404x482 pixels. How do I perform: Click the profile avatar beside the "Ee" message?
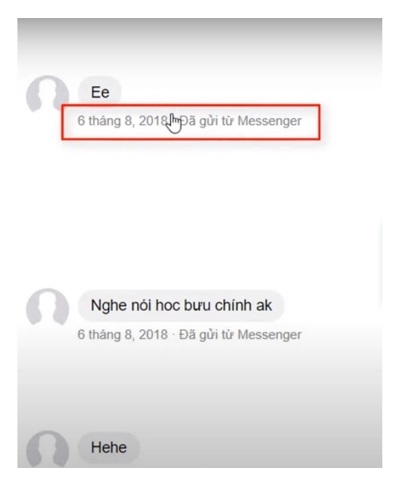pyautogui.click(x=48, y=95)
